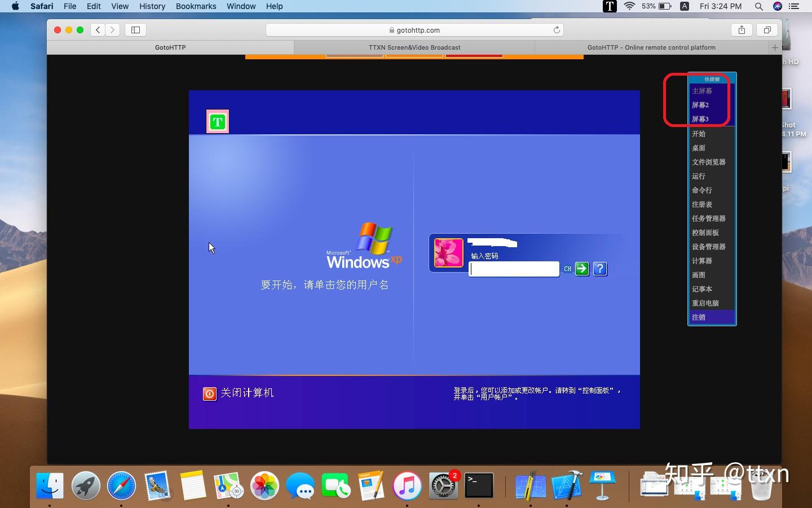
Task: Click the Share icon in Safari's toolbar
Action: pos(742,30)
